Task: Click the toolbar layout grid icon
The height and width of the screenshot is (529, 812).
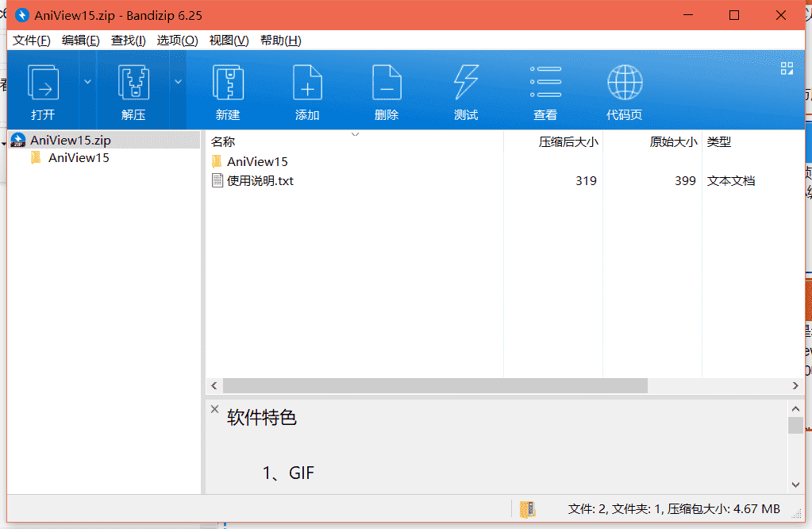Action: pyautogui.click(x=787, y=68)
